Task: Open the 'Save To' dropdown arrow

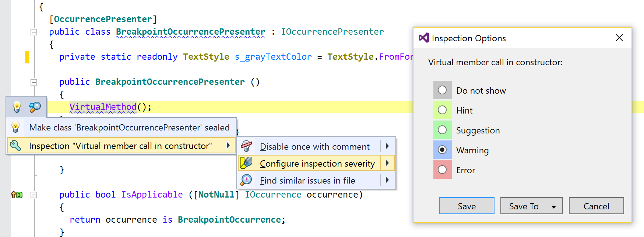Action: [554, 207]
